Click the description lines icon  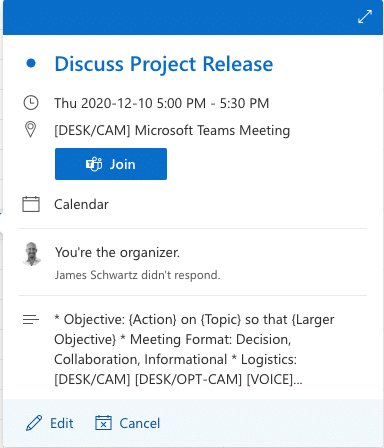coord(31,320)
